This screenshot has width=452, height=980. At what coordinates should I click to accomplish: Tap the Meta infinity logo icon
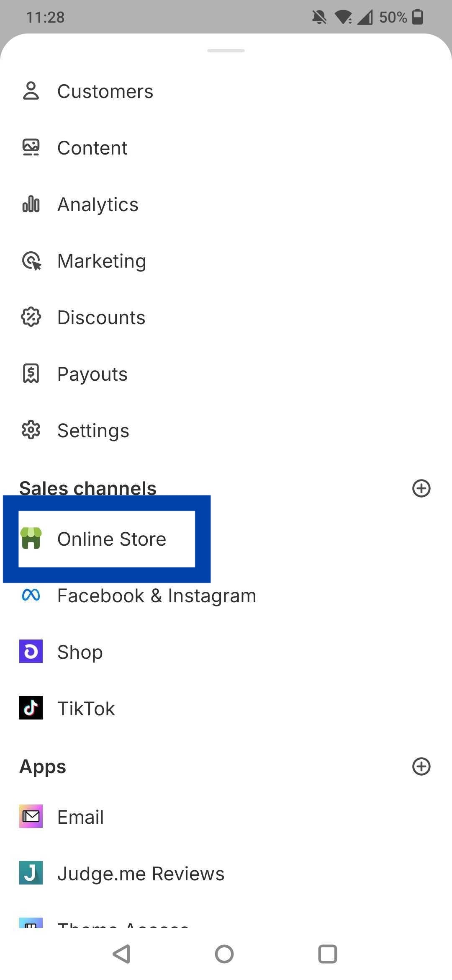(31, 595)
